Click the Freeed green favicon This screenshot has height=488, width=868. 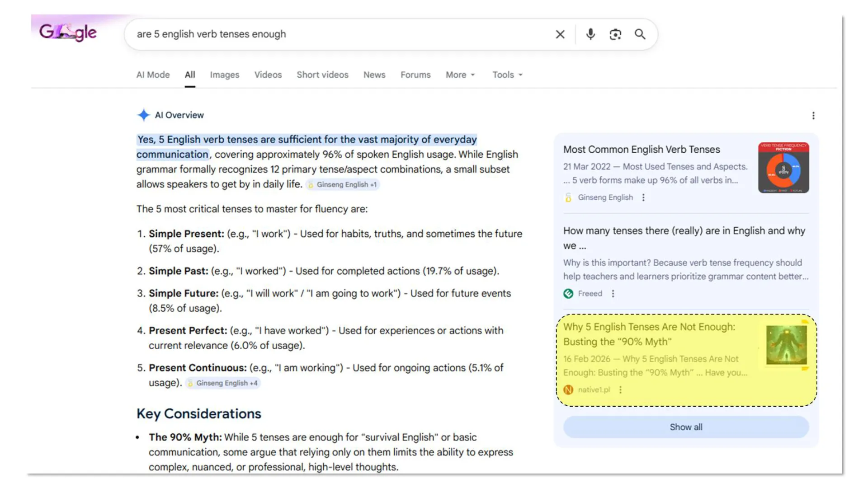point(568,294)
